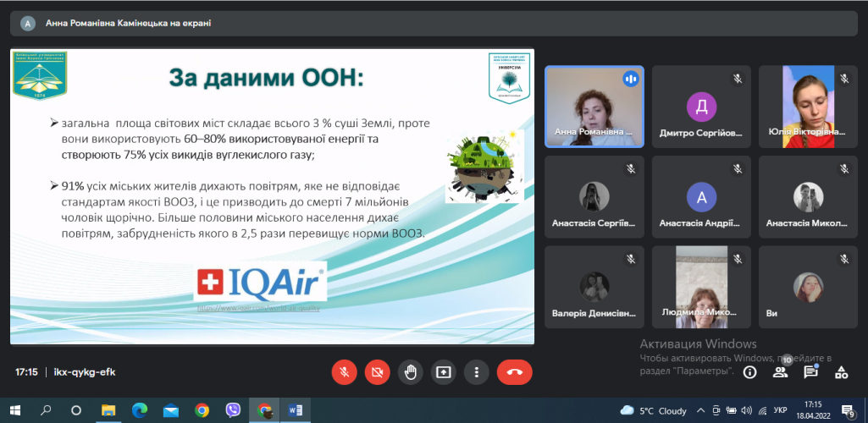Open the first Chrome icon in taskbar
The width and height of the screenshot is (868, 423).
[202, 410]
